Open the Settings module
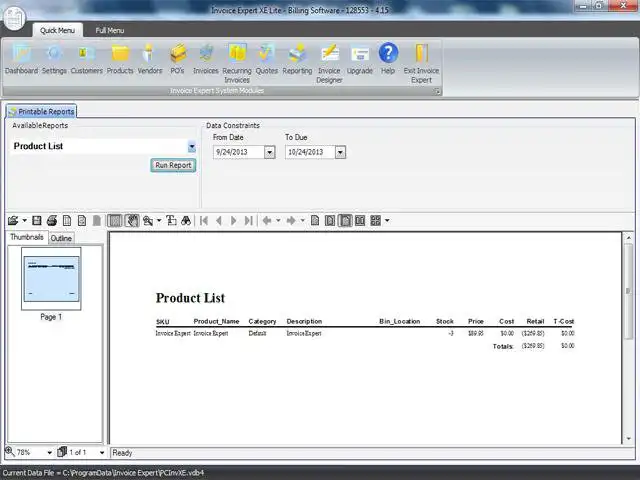640x480 pixels. coord(54,60)
